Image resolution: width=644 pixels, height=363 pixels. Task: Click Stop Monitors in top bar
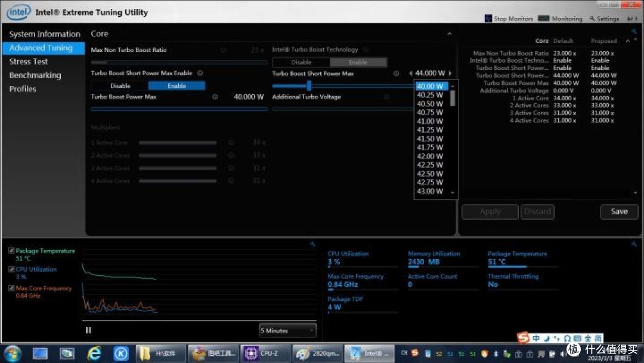coord(509,19)
